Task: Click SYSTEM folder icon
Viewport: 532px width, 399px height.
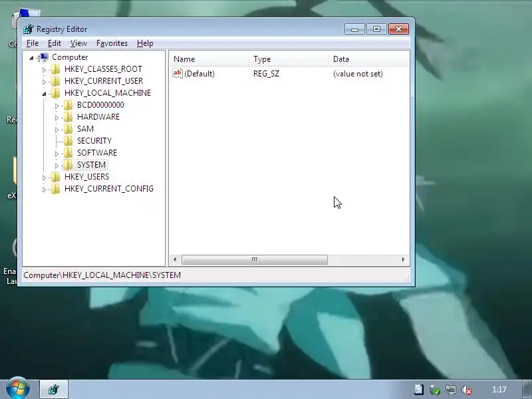Action: 68,165
